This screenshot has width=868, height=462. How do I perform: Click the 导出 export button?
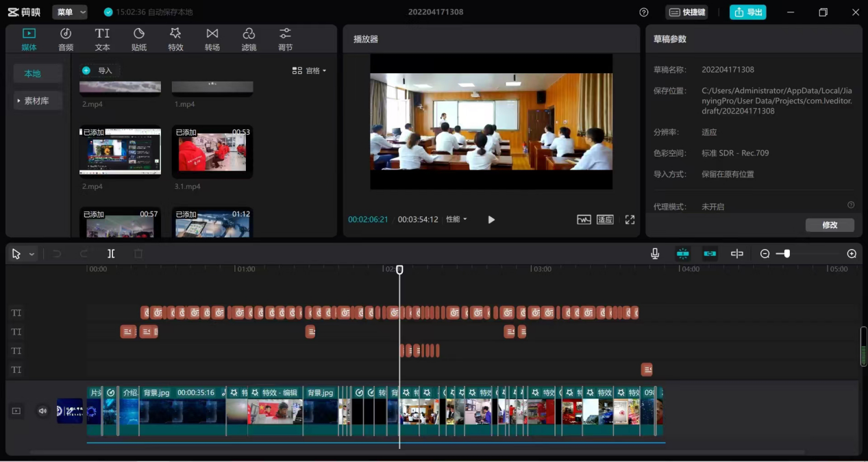(x=747, y=12)
